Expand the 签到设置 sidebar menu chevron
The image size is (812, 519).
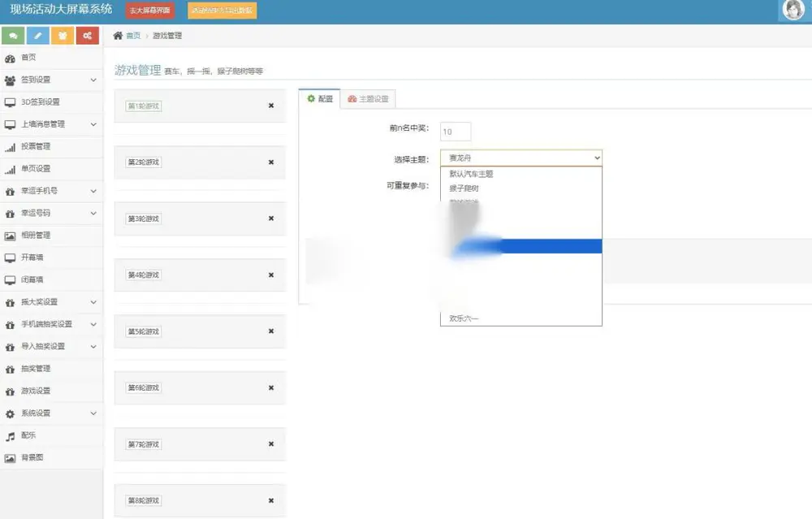[93, 80]
